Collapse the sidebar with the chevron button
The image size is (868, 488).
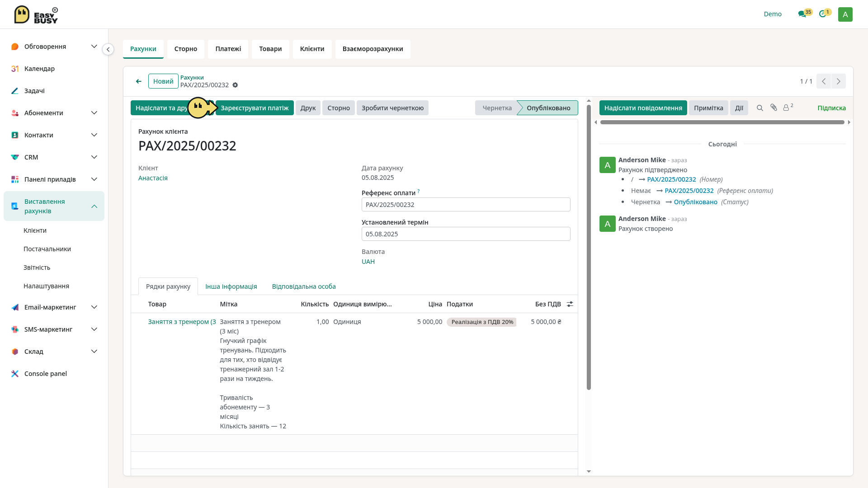click(108, 49)
